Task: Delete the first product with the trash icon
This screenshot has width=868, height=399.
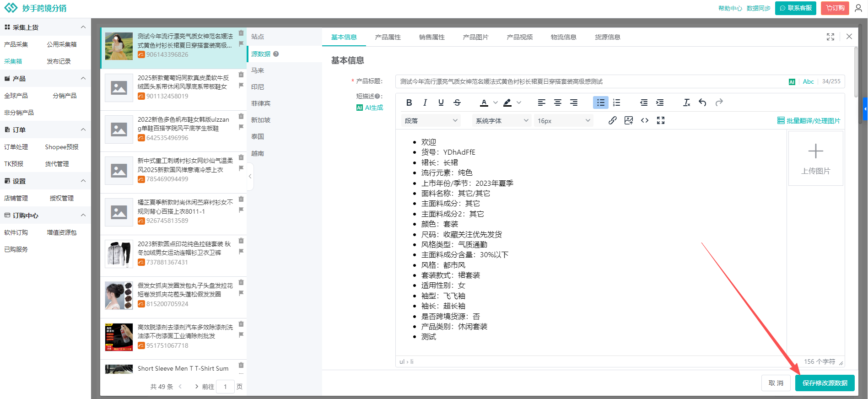Action: point(241,33)
